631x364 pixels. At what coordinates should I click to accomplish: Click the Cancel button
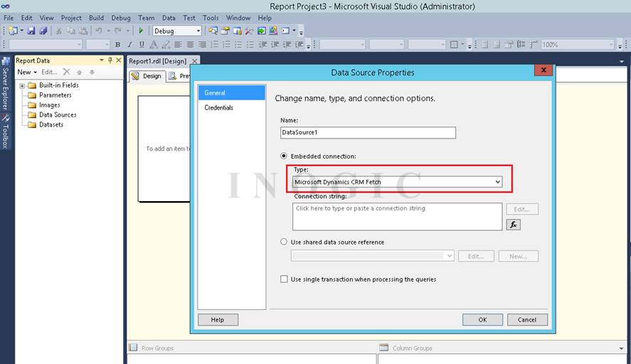(x=527, y=320)
